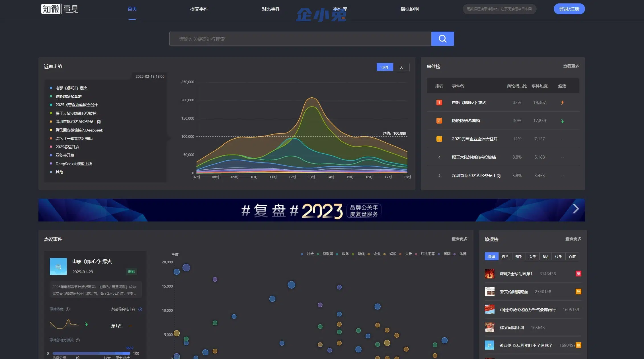Open 提交事件 navigation tab
Screen dimensions: 644x359
199,9
